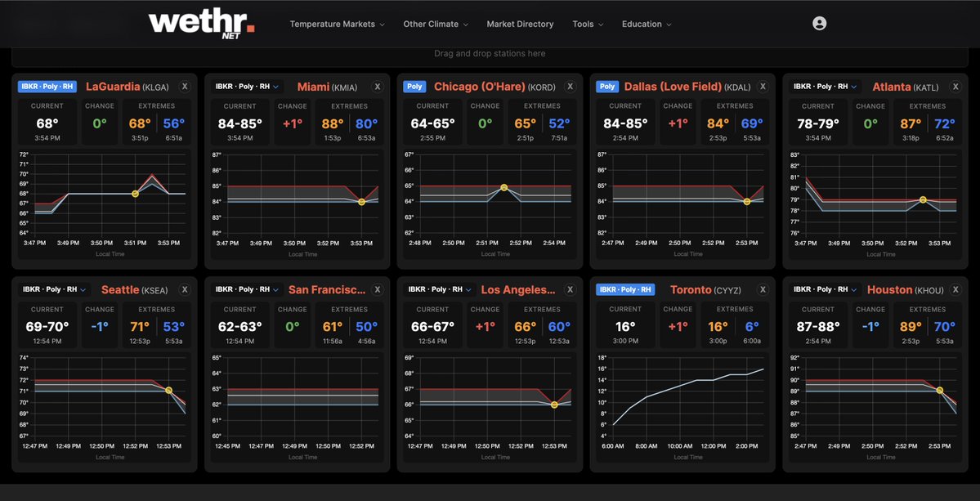This screenshot has height=501, width=980.
Task: Click Atlanta low extreme 72°
Action: click(945, 123)
